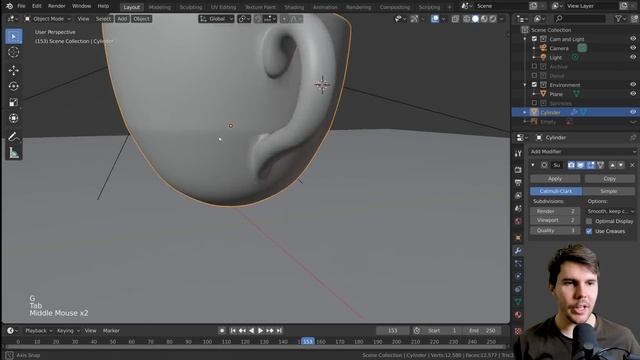Toggle X-ray view icon
Image resolution: width=640 pixels, height=360 pixels.
[455, 19]
